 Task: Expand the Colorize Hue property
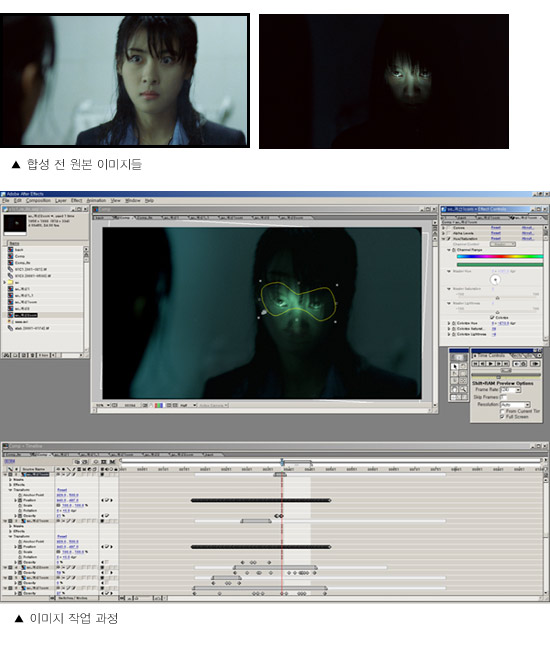tap(449, 323)
